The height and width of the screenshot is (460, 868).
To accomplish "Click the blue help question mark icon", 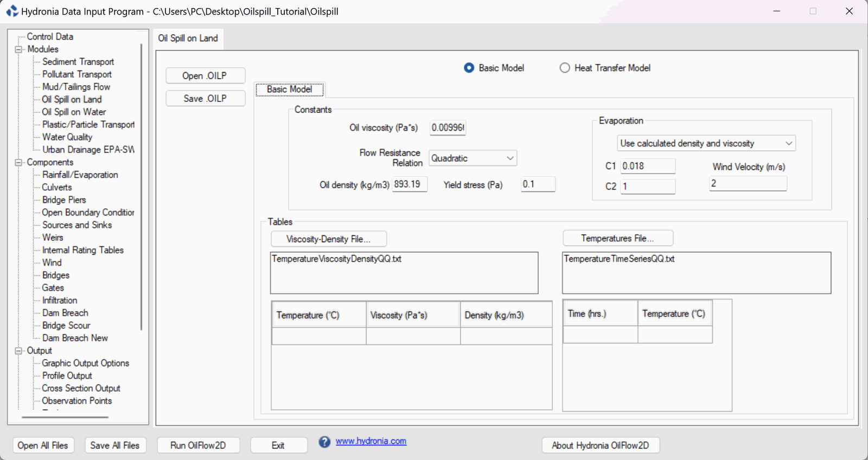I will point(324,442).
